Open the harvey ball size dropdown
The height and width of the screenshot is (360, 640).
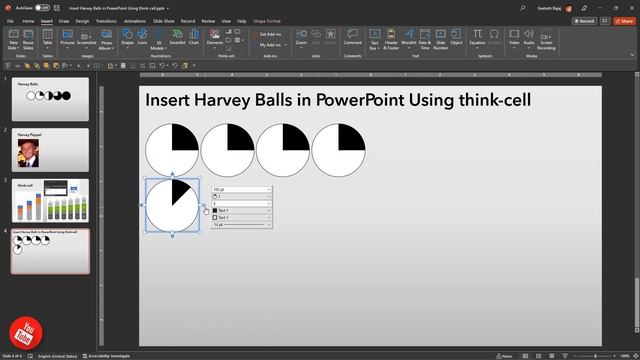(242, 189)
